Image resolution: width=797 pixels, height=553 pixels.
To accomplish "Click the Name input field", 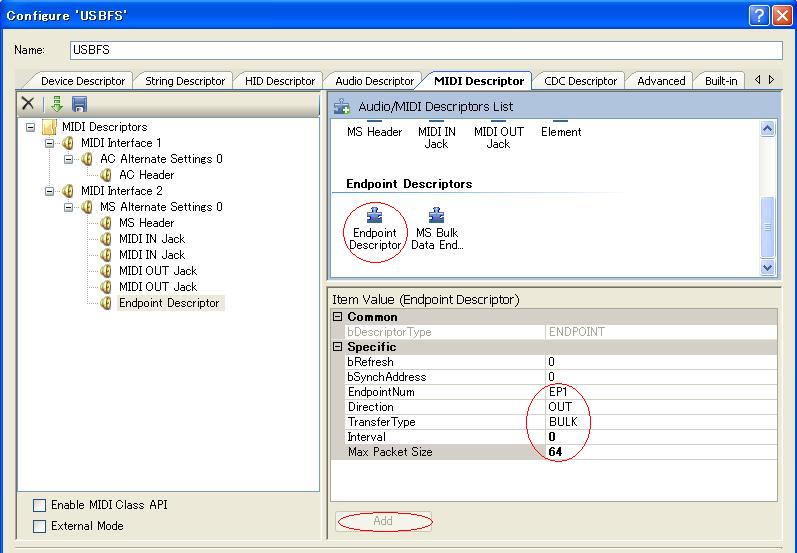I will click(426, 50).
